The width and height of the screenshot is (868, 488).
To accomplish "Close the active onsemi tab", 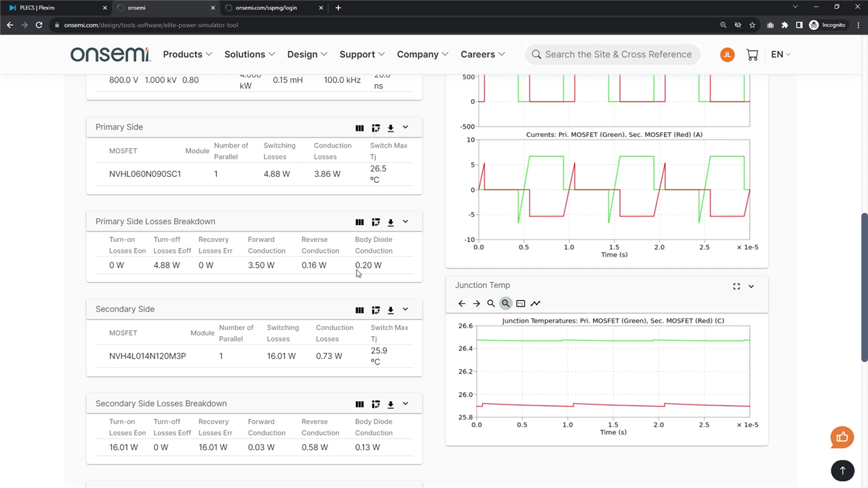I will 212,7.
